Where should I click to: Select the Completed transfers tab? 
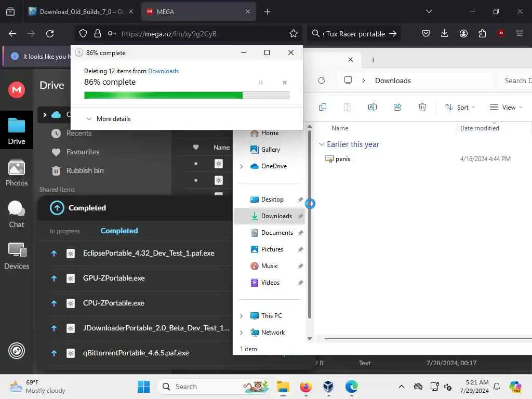[x=119, y=231]
